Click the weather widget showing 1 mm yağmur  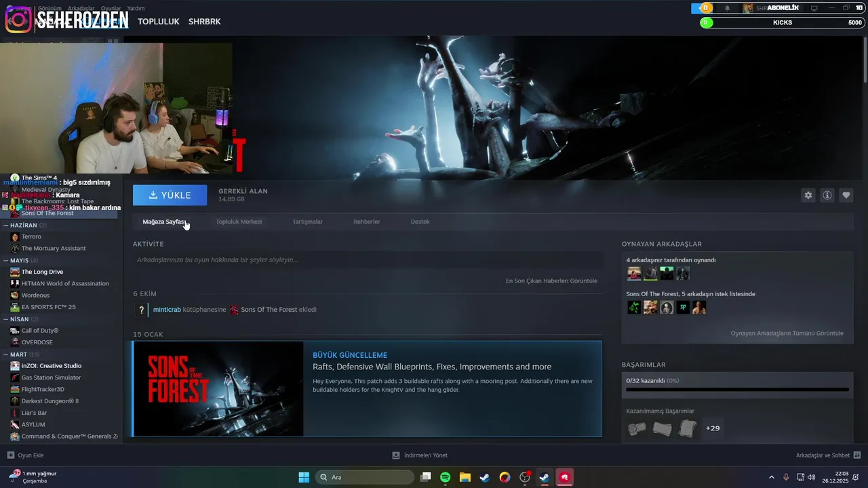coord(33,477)
